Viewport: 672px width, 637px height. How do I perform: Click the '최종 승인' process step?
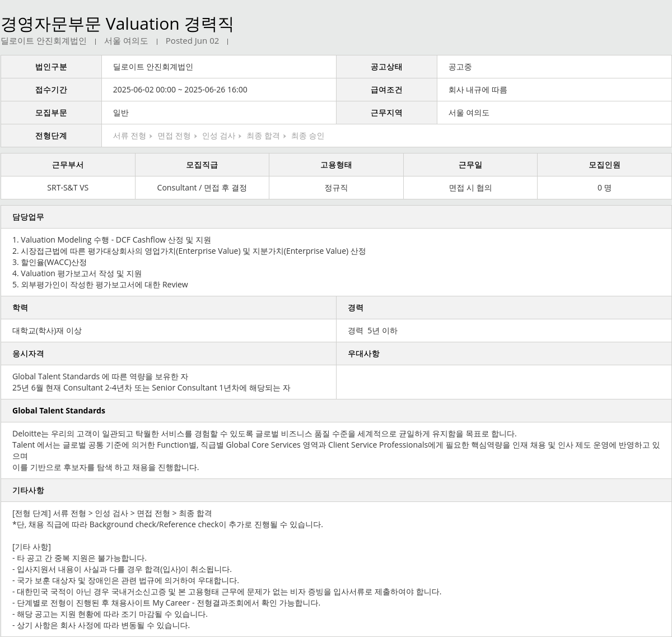[x=307, y=136]
